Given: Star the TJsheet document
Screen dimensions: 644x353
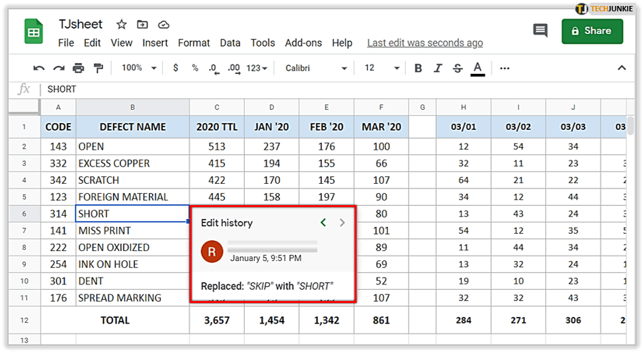Looking at the screenshot, I should [122, 25].
